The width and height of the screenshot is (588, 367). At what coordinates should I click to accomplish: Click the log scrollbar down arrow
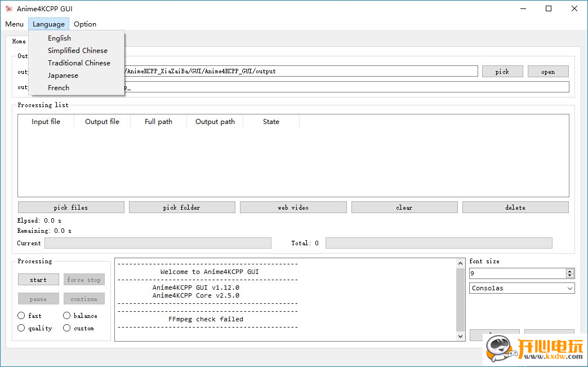point(461,336)
